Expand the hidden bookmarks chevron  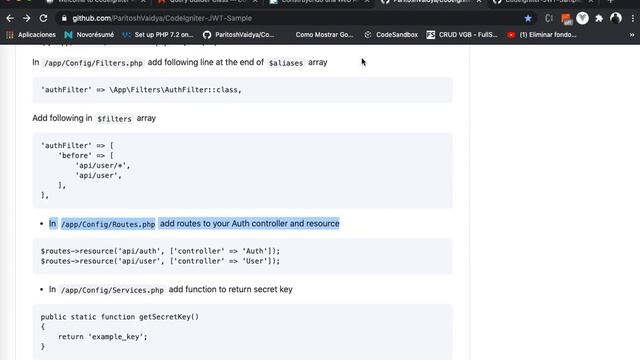pos(632,35)
